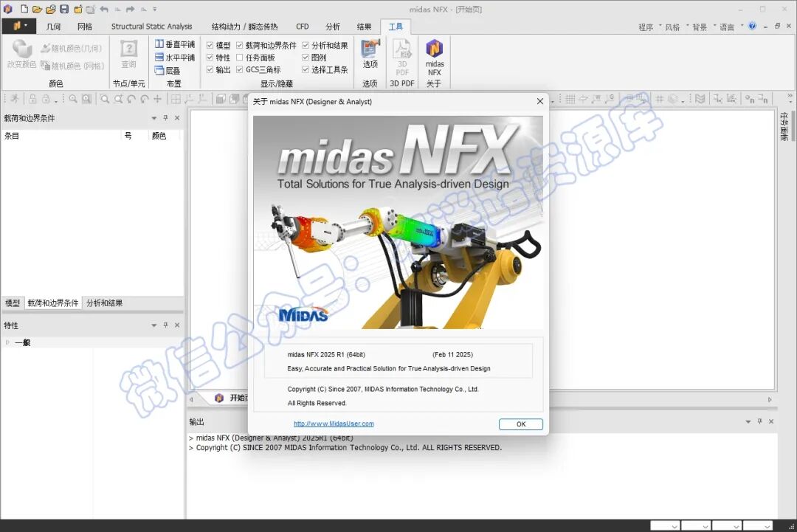Image resolution: width=797 pixels, height=532 pixels.
Task: Open the 风格 style dropdown menu
Action: tap(677, 27)
